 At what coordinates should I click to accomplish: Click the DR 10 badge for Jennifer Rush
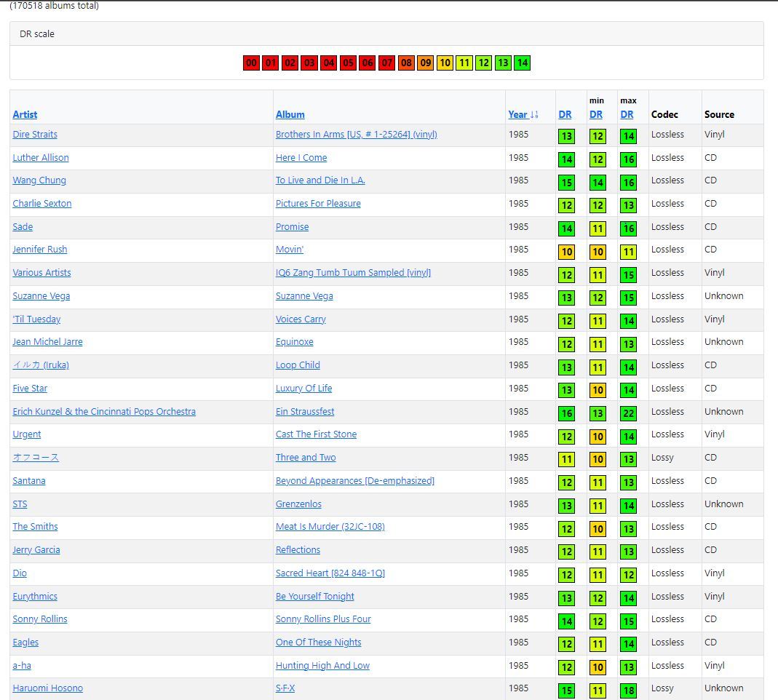tap(566, 252)
